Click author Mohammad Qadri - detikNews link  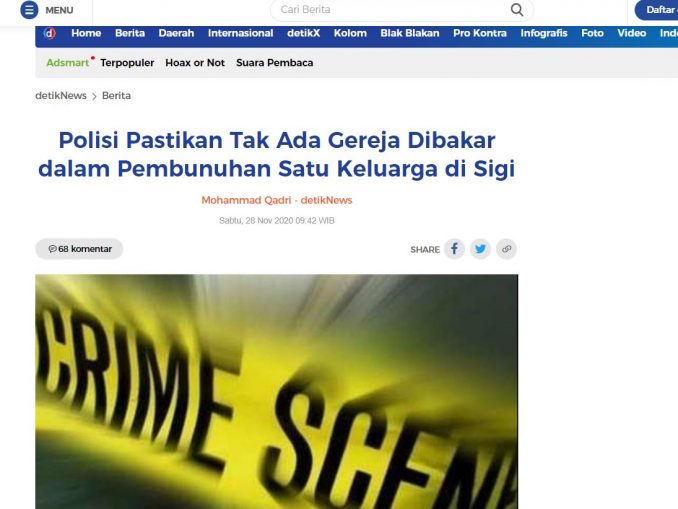(277, 200)
